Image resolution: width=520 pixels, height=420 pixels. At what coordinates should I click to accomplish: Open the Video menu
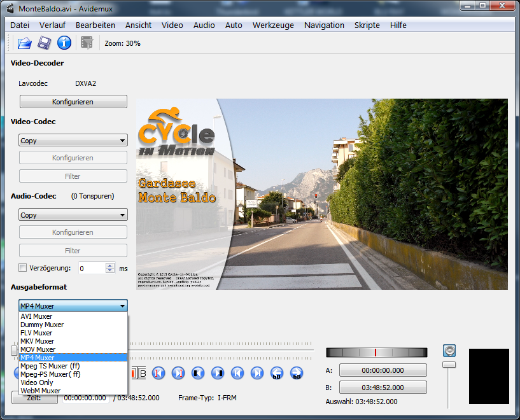[x=172, y=25]
